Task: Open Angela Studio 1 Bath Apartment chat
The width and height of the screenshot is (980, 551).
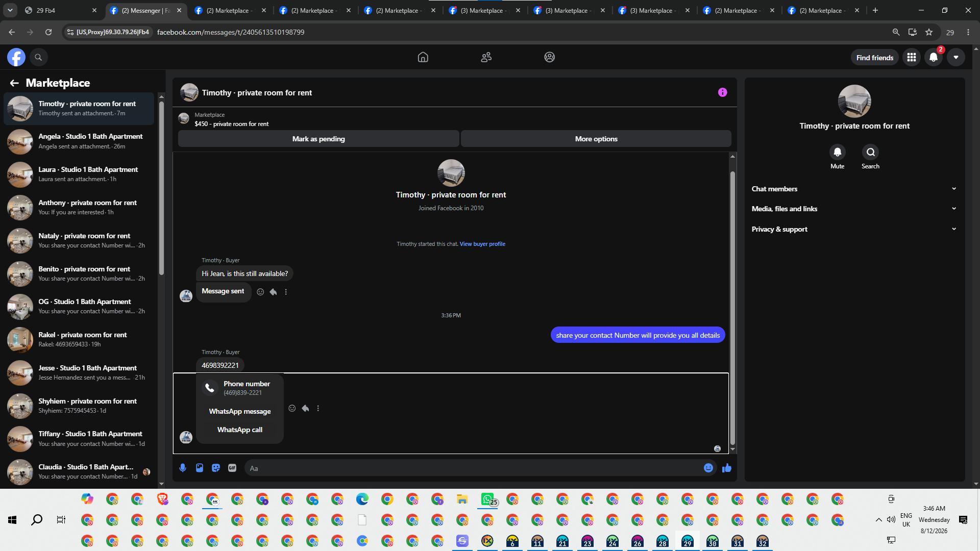Action: [79, 141]
